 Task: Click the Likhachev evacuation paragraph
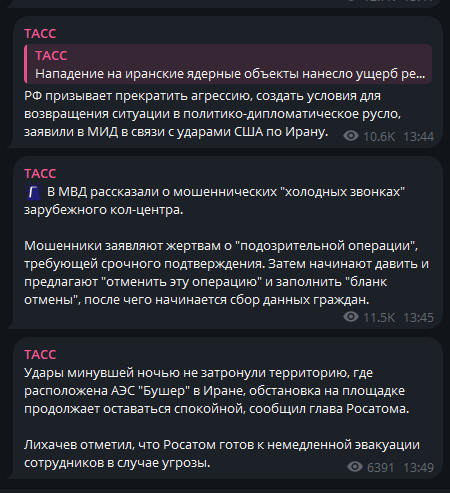pos(222,454)
